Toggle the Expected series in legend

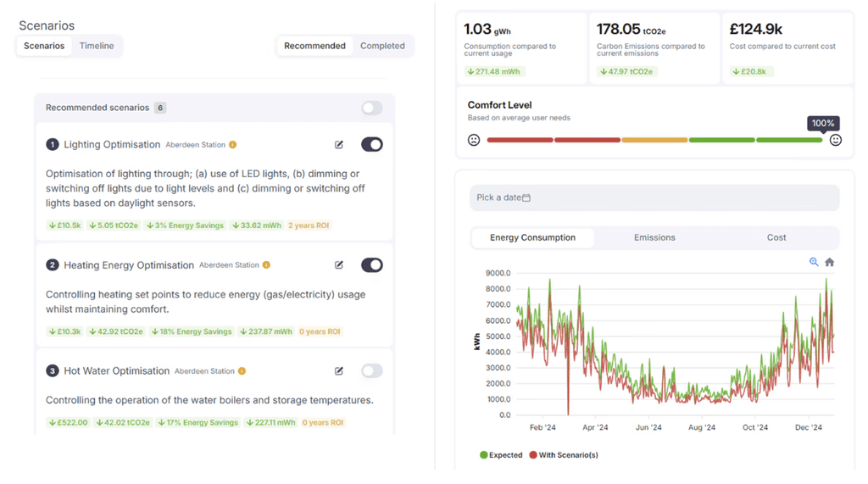501,455
